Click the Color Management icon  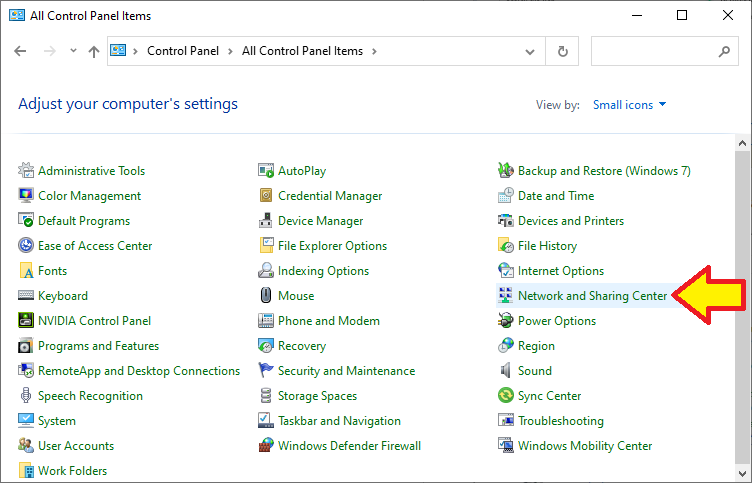[x=26, y=195]
